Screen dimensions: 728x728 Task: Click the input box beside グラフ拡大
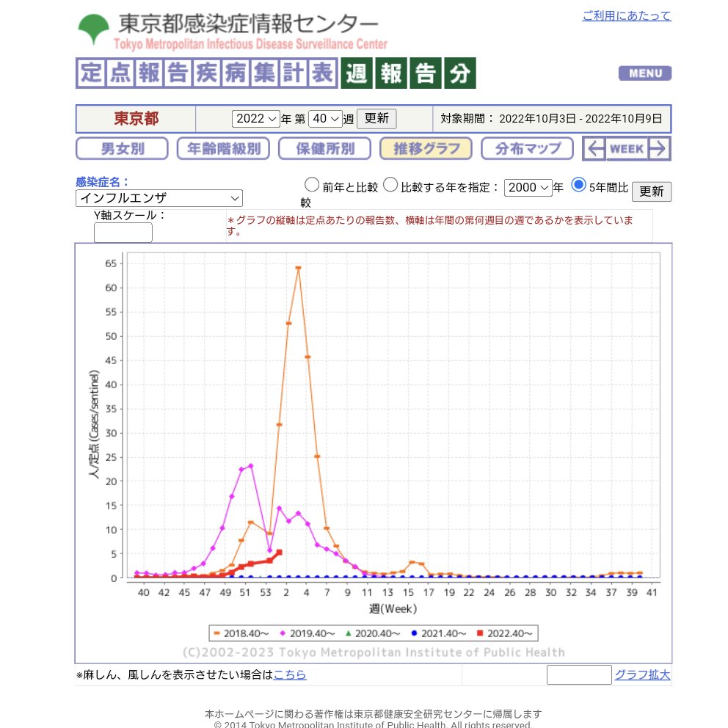pyautogui.click(x=579, y=674)
